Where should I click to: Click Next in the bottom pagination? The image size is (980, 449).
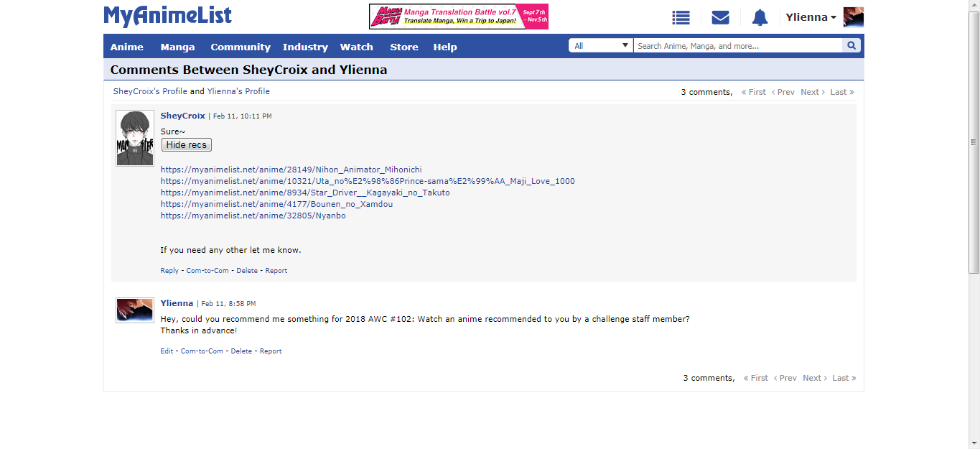coord(815,378)
